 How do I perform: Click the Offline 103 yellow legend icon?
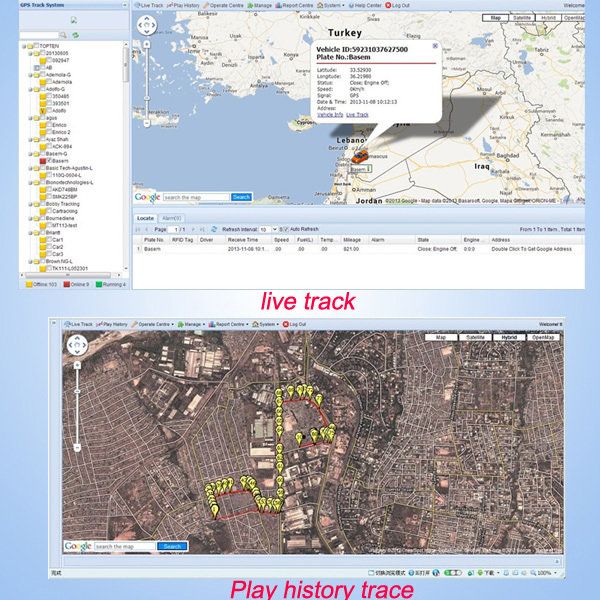pos(29,284)
